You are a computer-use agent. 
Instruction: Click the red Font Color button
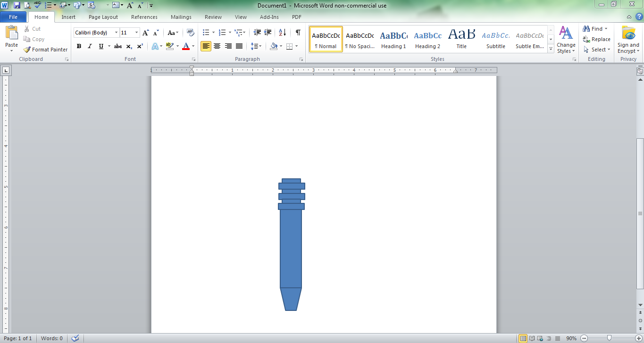[186, 46]
